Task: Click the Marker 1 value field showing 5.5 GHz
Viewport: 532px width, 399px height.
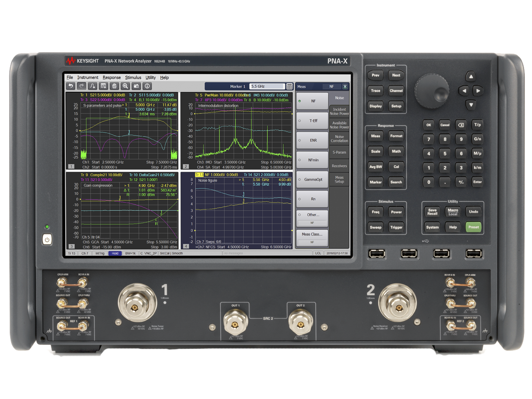Action: click(x=266, y=86)
